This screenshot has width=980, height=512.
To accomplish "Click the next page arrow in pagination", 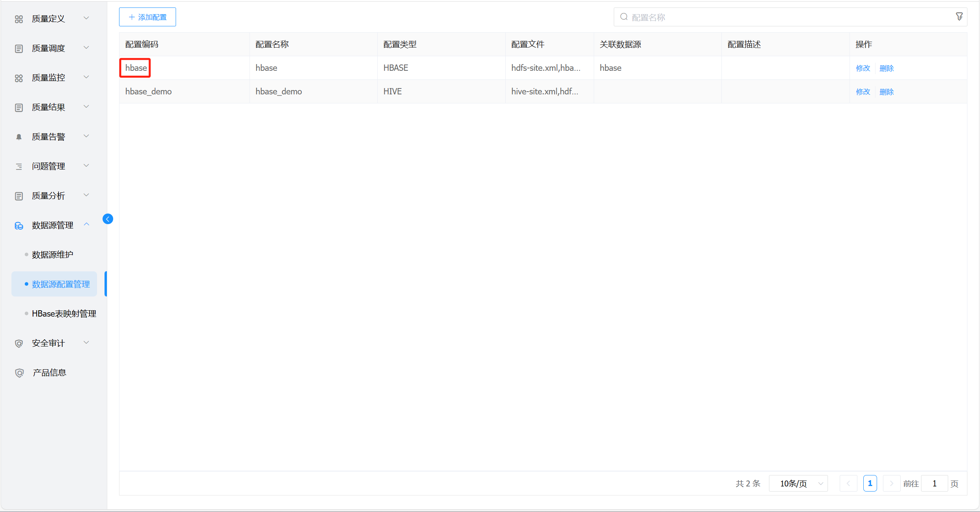I will click(x=891, y=483).
